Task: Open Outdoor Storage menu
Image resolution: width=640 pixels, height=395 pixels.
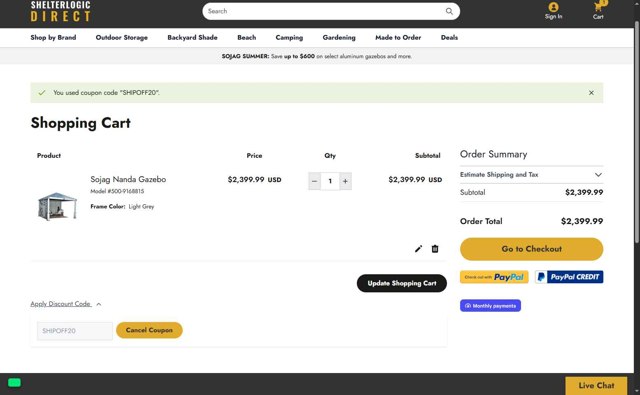Action: [122, 38]
